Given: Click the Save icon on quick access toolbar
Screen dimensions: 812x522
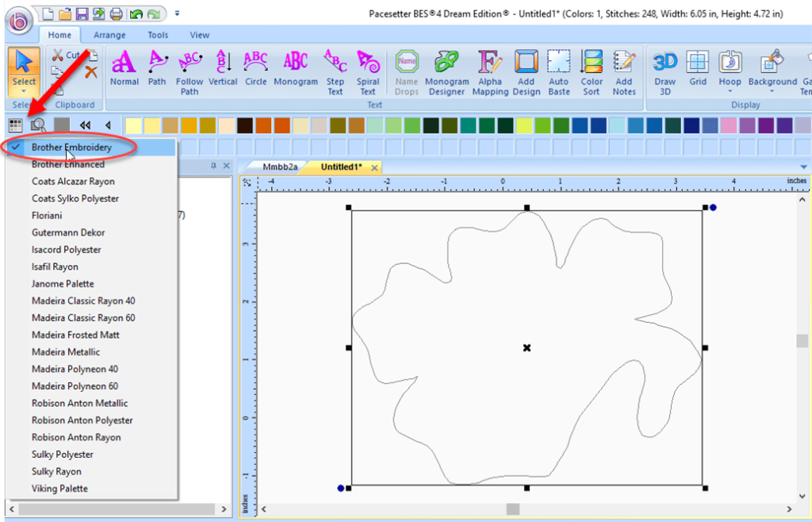Looking at the screenshot, I should tap(82, 13).
